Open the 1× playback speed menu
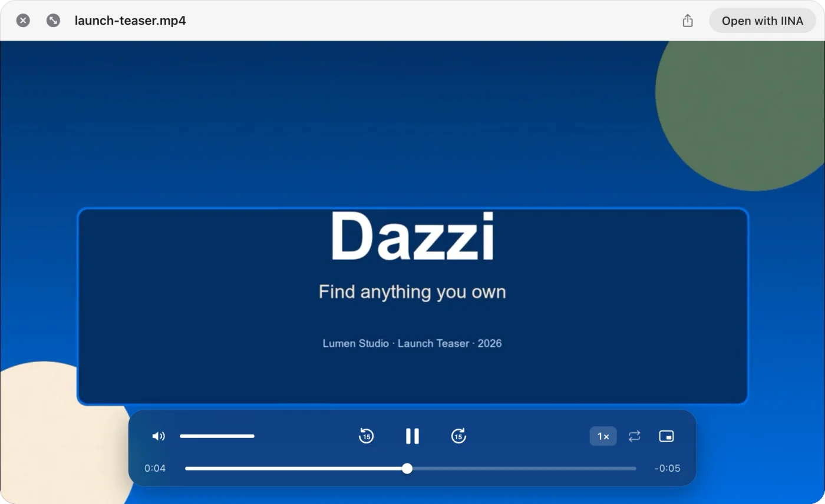Screen dimensions: 825x504 point(603,436)
